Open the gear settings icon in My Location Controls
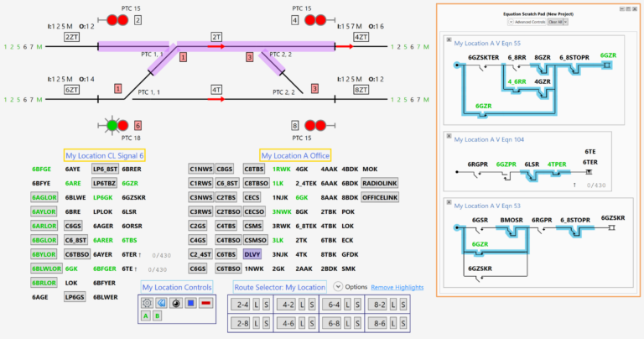The image size is (644, 339). 147,303
